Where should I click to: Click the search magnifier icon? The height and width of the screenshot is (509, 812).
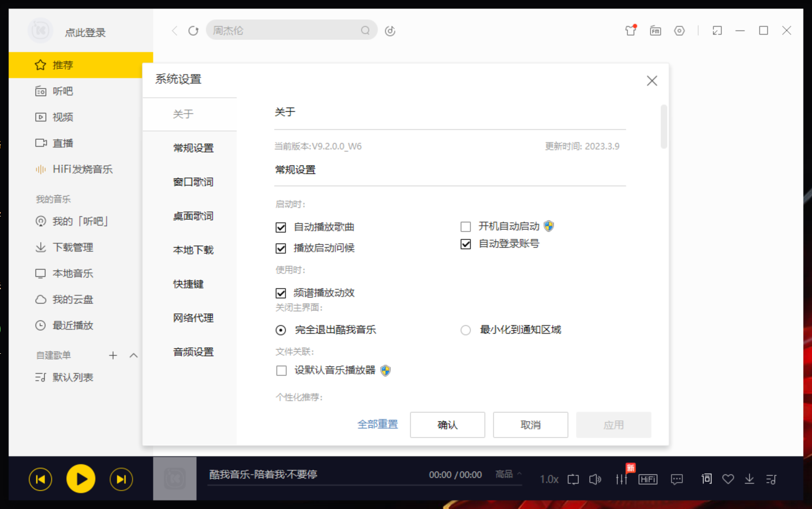[x=365, y=30]
